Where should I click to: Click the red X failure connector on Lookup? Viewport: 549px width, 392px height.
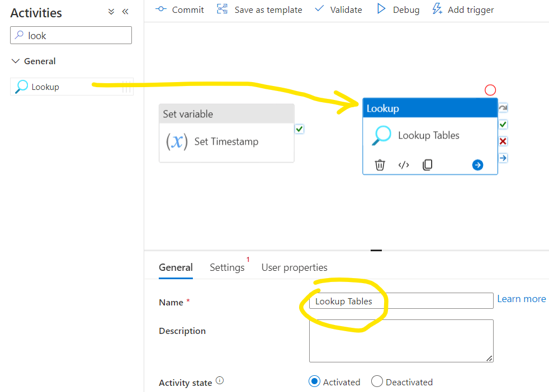[x=503, y=141]
